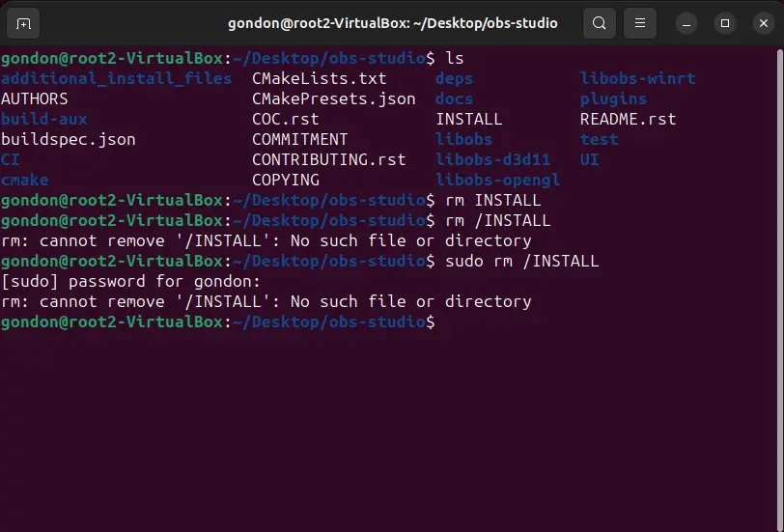
Task: Click the window title gondon@root2-VirtualBox
Action: [393, 23]
